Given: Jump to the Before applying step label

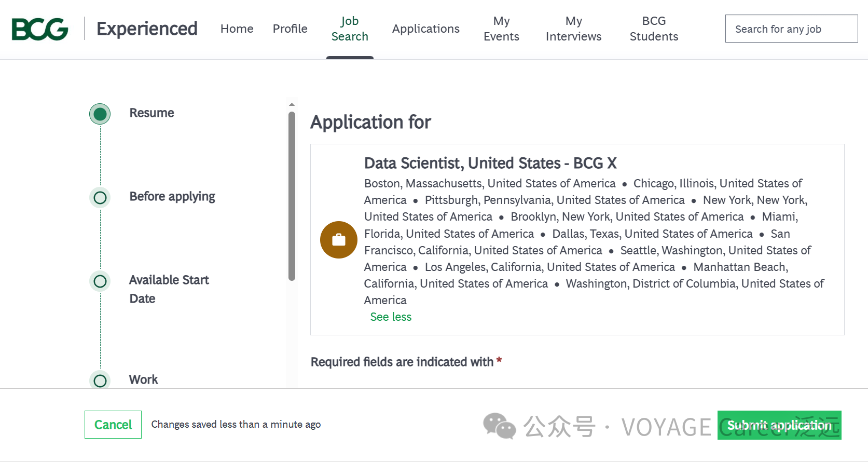Looking at the screenshot, I should (172, 197).
